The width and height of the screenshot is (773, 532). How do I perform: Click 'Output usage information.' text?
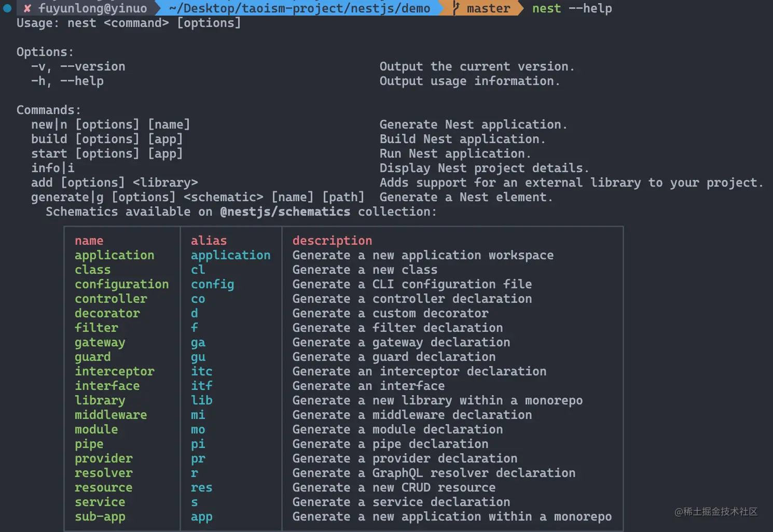(x=470, y=81)
